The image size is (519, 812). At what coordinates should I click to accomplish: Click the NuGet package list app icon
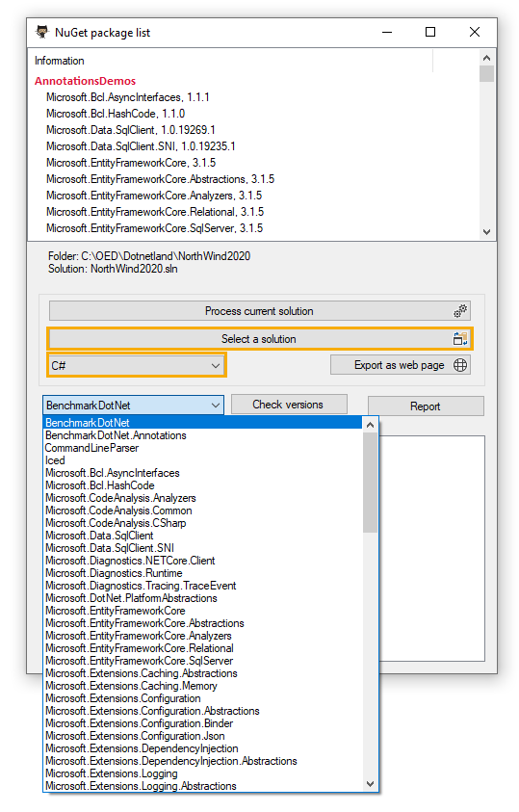(x=42, y=32)
